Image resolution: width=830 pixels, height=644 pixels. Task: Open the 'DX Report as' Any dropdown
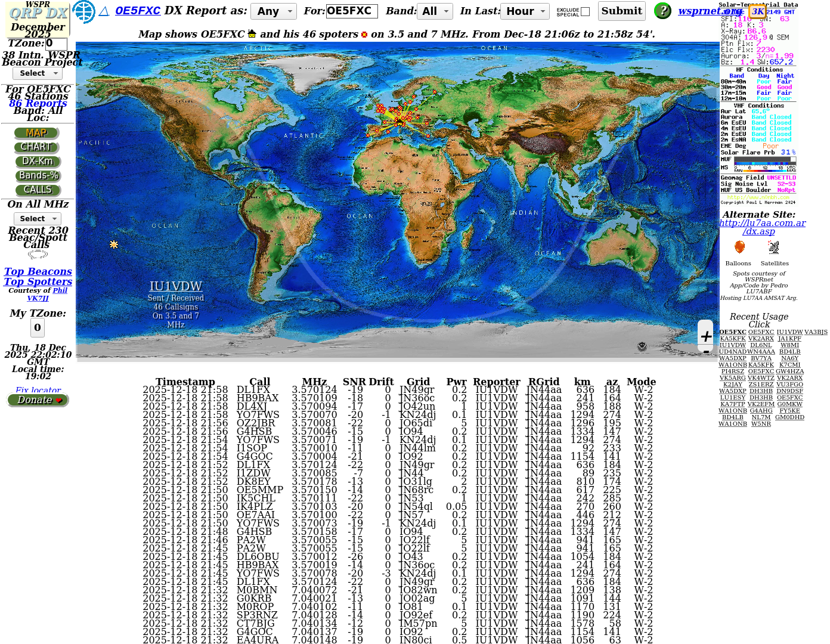pos(273,11)
